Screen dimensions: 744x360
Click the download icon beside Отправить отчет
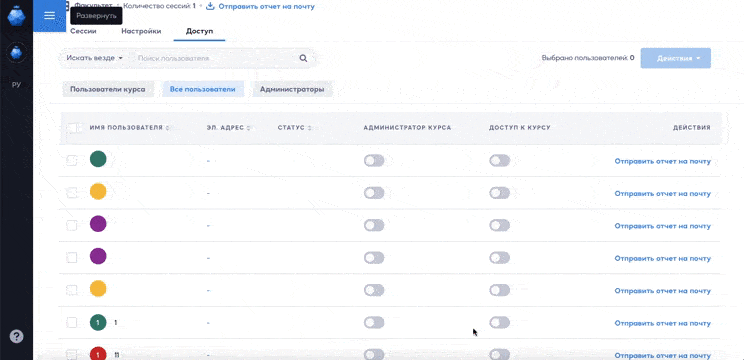(210, 6)
